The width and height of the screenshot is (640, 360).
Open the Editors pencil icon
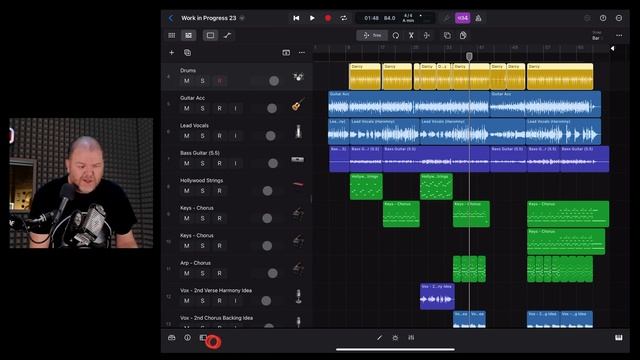(x=379, y=338)
